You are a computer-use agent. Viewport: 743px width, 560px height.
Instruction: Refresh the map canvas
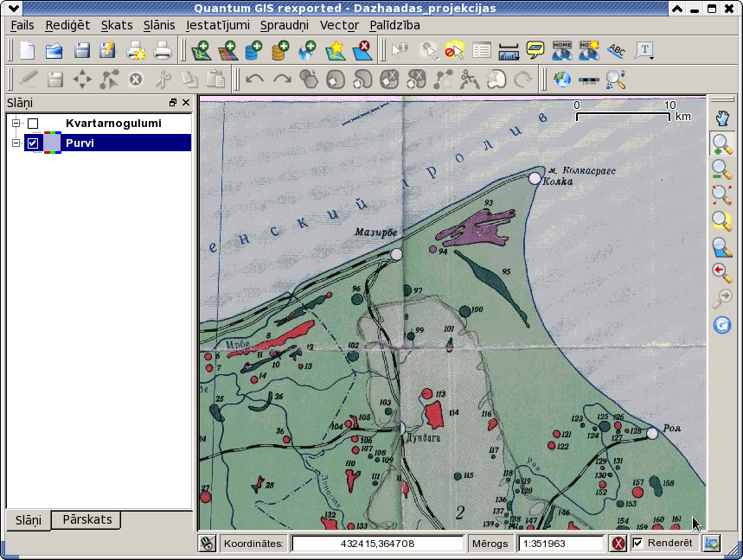[722, 325]
